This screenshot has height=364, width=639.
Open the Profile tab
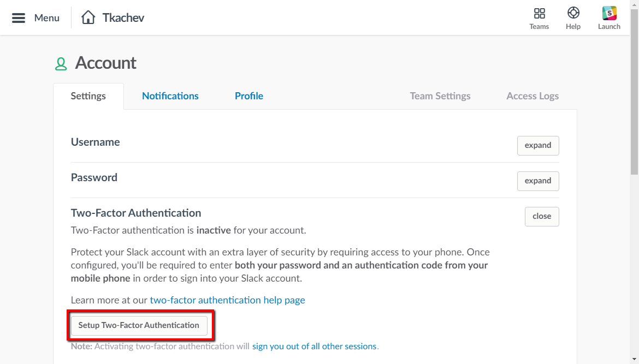tap(249, 96)
